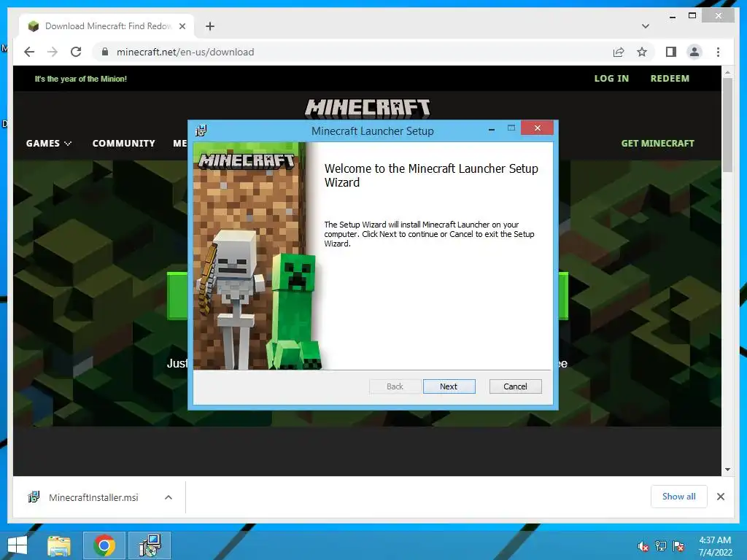Select the Download Minecraft browser tab
The width and height of the screenshot is (747, 560).
coord(107,26)
